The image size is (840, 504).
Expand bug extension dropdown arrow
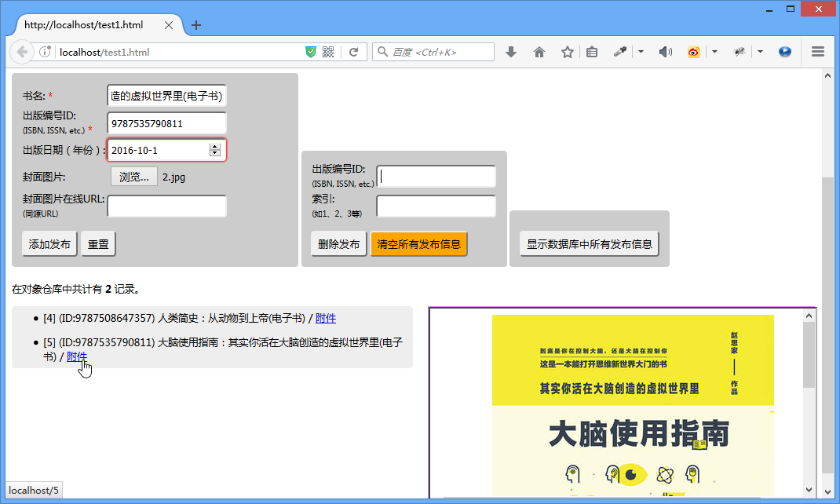pos(760,52)
